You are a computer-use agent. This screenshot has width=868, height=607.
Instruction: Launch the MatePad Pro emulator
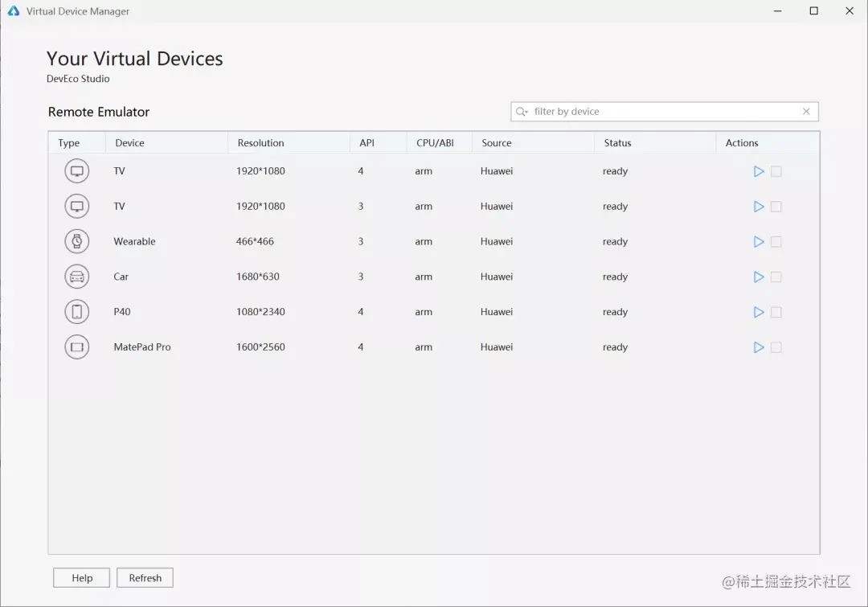click(x=759, y=347)
